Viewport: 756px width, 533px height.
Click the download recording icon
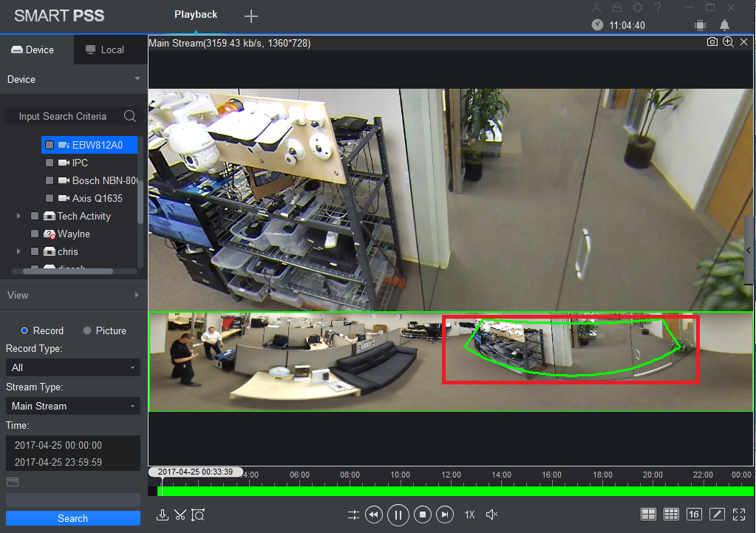163,515
